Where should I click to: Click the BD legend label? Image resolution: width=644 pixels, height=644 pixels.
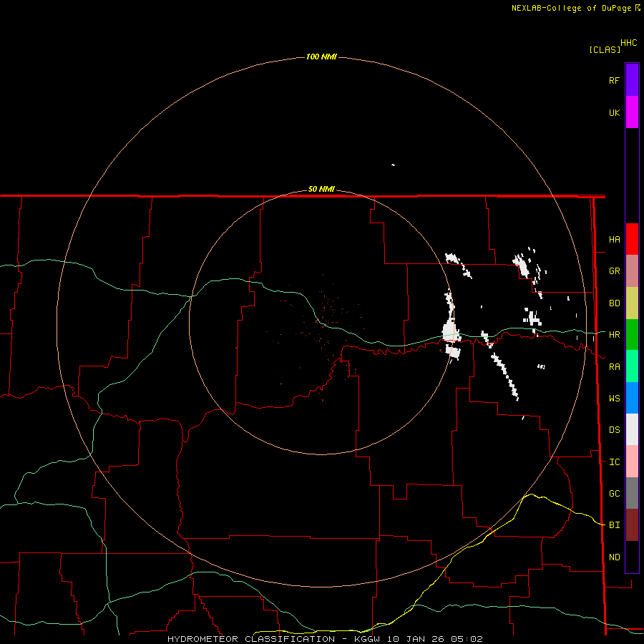click(x=615, y=303)
